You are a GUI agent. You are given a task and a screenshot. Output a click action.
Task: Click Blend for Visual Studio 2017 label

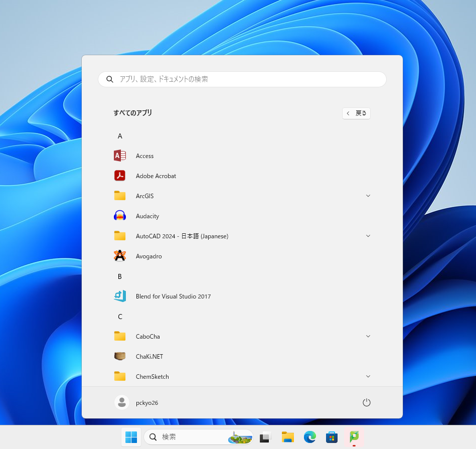point(174,296)
